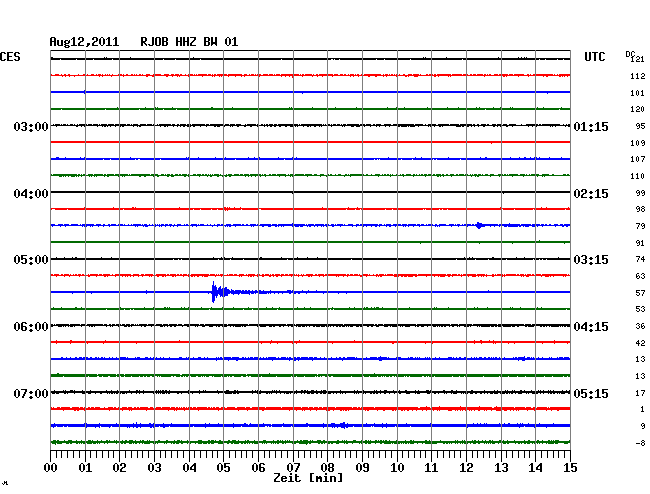Select the 02:15 UTC time label

click(591, 194)
